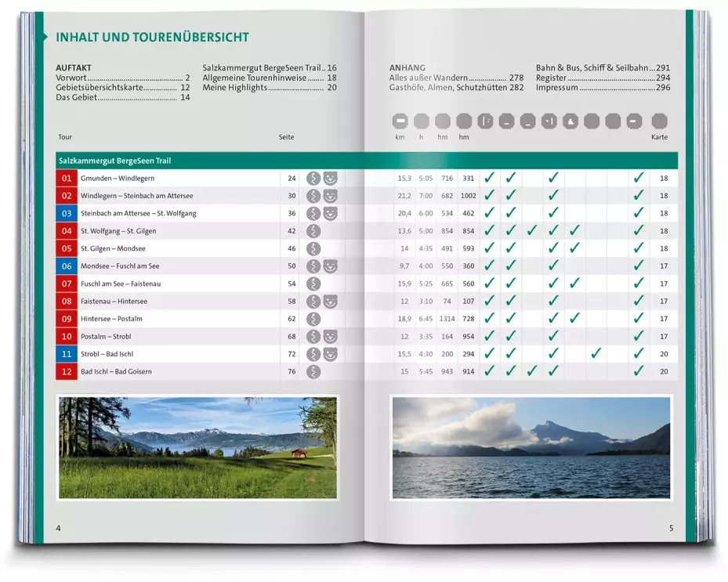Click the trail path icon in Faistenau – Hintersee row
This screenshot has width=728, height=582.
coord(313,301)
